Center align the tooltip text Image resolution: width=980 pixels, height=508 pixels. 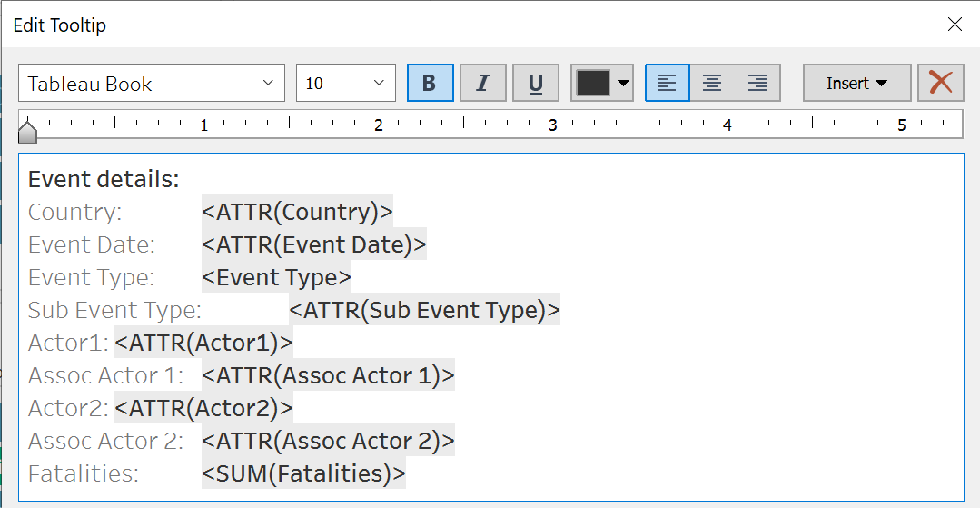coord(712,84)
